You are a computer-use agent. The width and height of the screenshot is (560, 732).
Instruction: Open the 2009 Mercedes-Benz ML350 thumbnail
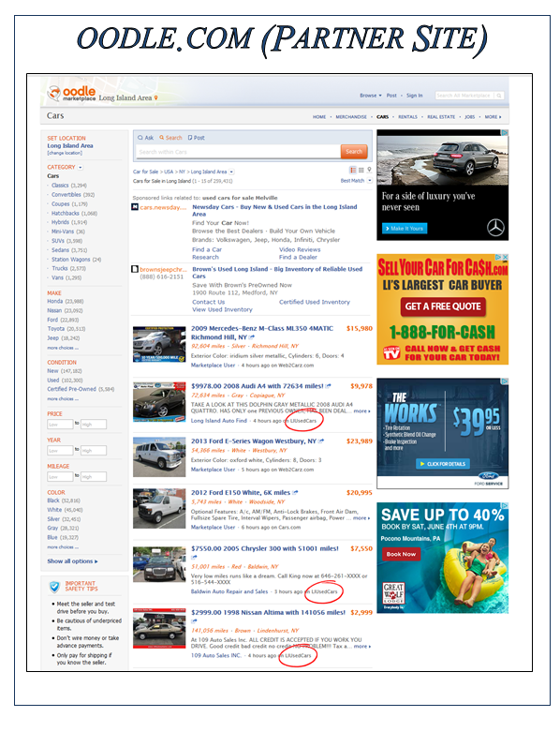(x=159, y=345)
